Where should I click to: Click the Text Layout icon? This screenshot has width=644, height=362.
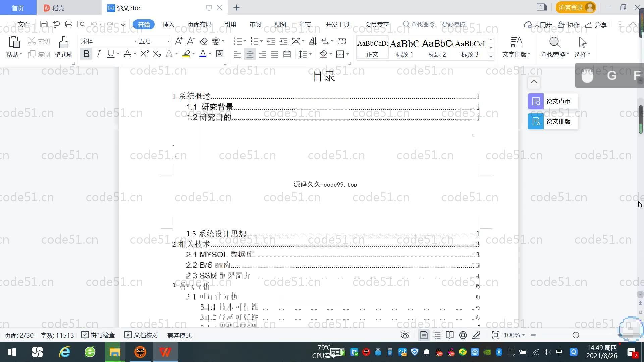tap(516, 42)
